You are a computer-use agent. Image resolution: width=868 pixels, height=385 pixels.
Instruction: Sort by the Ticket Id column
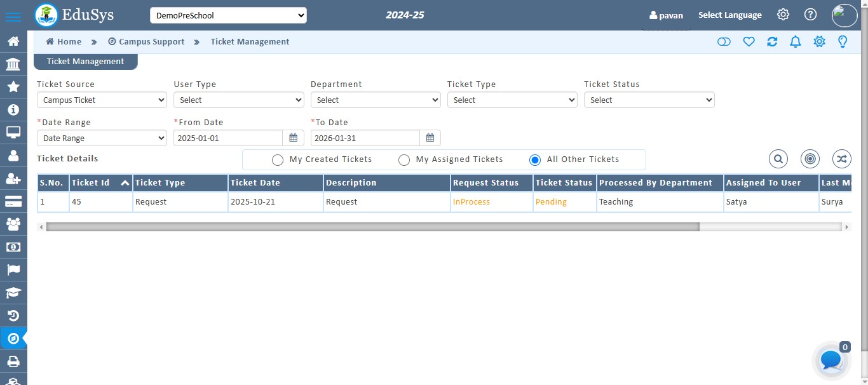[90, 182]
